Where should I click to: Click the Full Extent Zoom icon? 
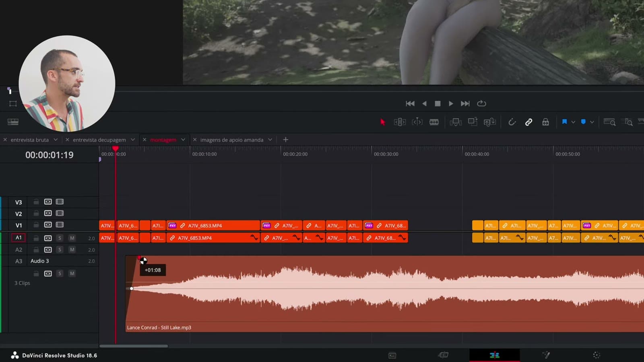[x=609, y=122]
